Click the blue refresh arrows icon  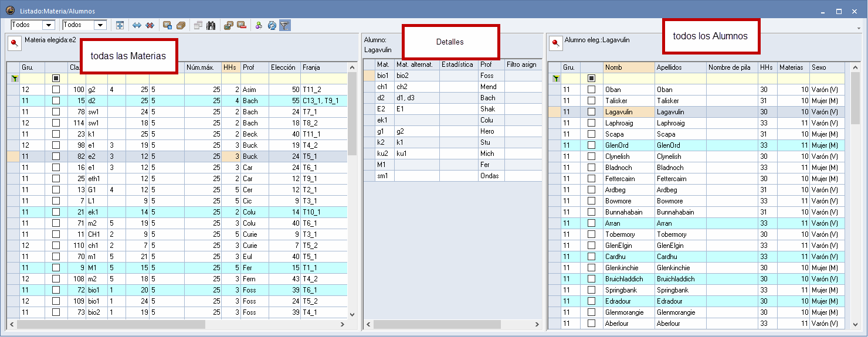coord(272,25)
